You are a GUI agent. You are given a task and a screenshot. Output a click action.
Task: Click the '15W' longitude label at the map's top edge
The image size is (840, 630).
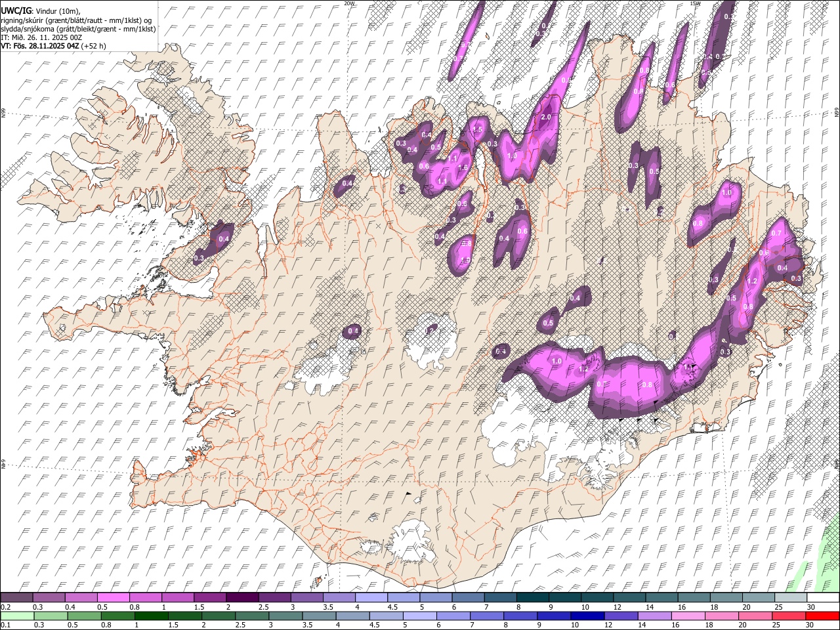pyautogui.click(x=695, y=3)
